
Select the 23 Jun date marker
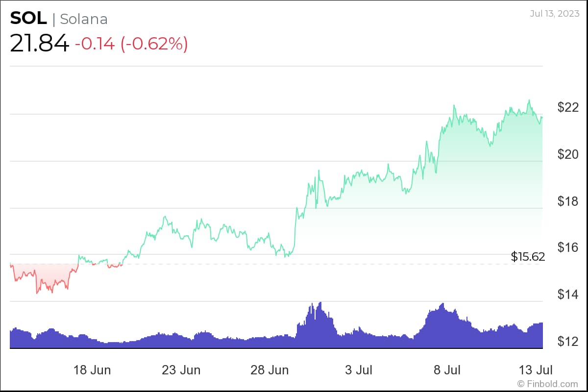tap(181, 370)
